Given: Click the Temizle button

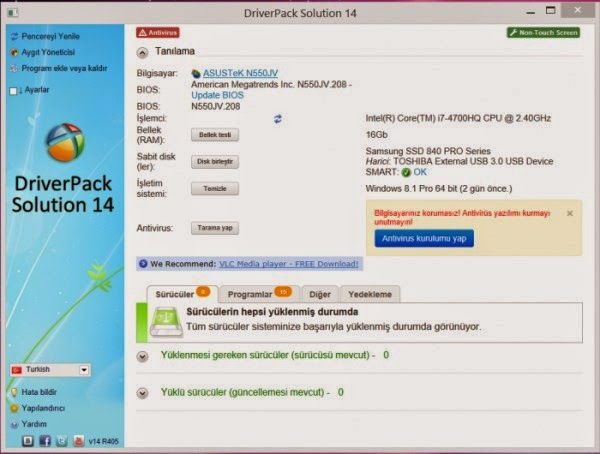Looking at the screenshot, I should pos(215,189).
